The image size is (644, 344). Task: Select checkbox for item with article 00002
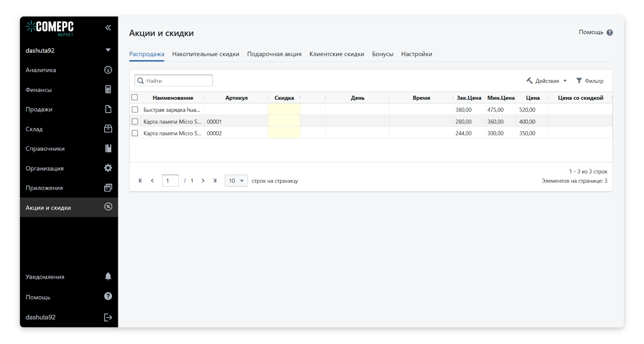click(x=135, y=133)
